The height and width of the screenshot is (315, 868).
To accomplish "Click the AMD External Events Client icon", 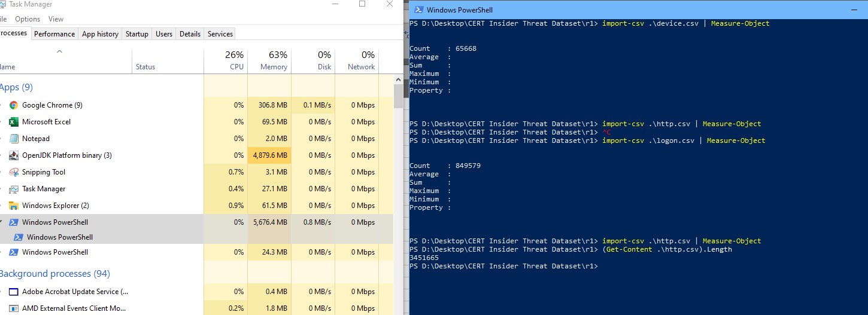I will click(x=14, y=308).
